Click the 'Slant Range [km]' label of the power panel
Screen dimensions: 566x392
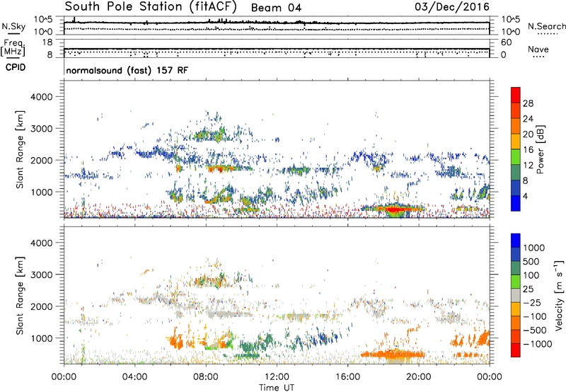(20, 150)
